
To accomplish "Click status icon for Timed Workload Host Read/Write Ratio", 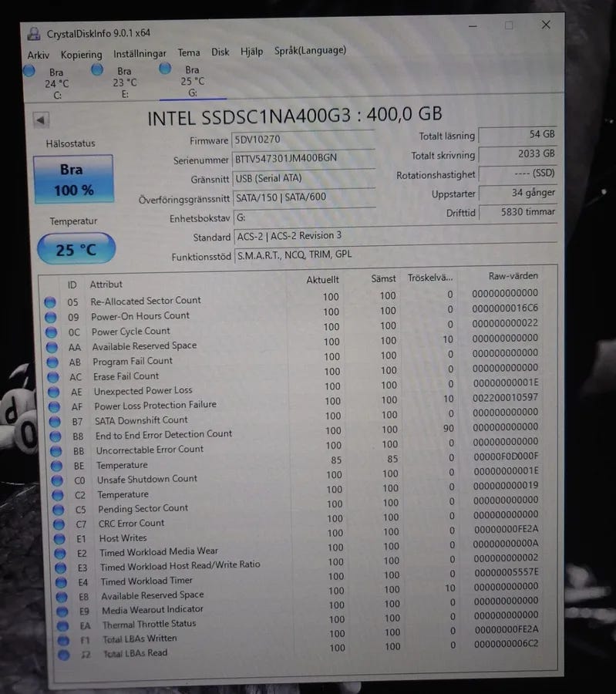I will pyautogui.click(x=61, y=568).
